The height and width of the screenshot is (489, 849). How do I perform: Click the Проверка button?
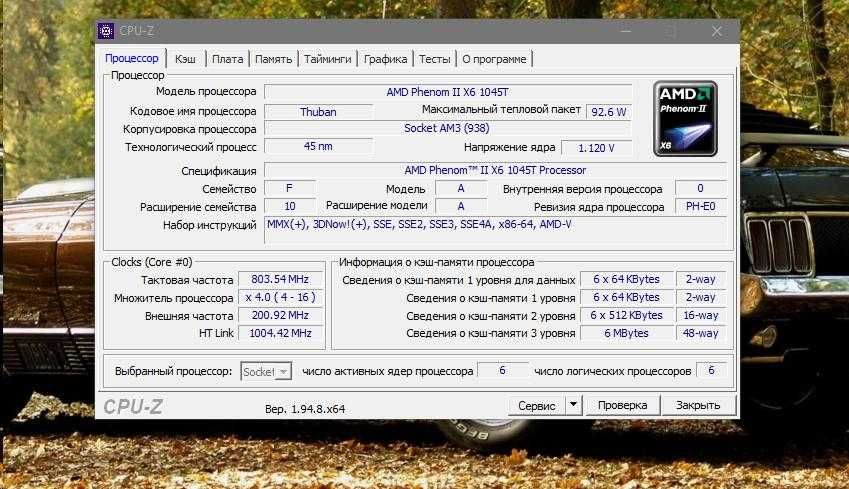(x=623, y=405)
